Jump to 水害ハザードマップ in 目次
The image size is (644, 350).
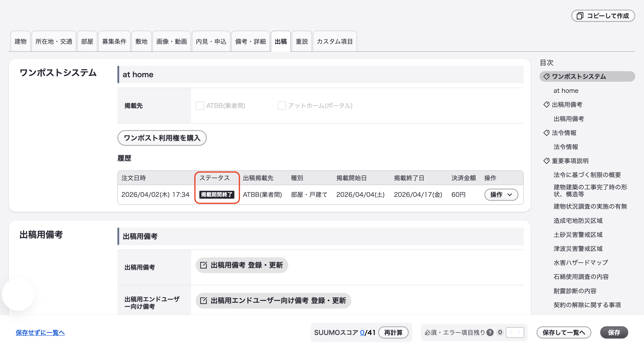pyautogui.click(x=580, y=262)
